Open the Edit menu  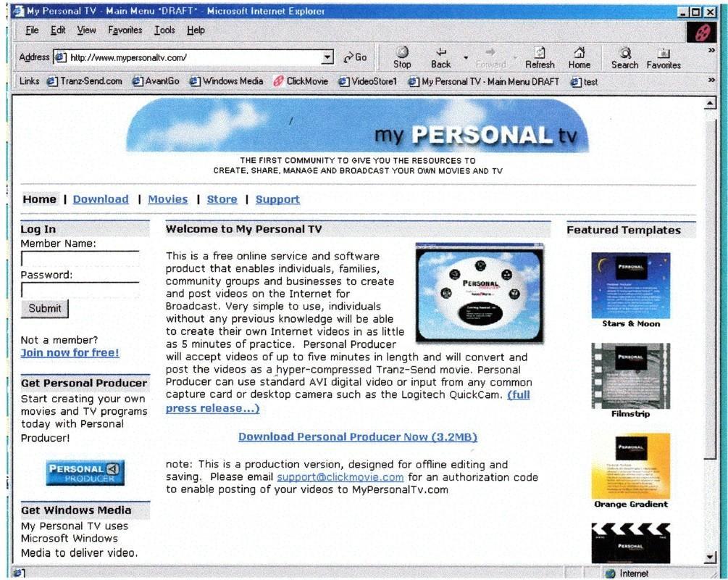(x=58, y=30)
